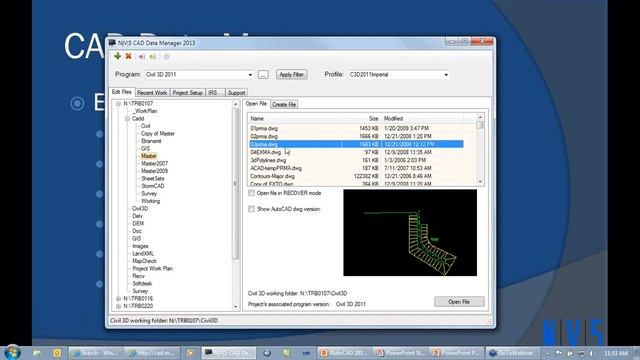Sort file list by Size column header
The height and width of the screenshot is (360, 640).
[x=361, y=118]
